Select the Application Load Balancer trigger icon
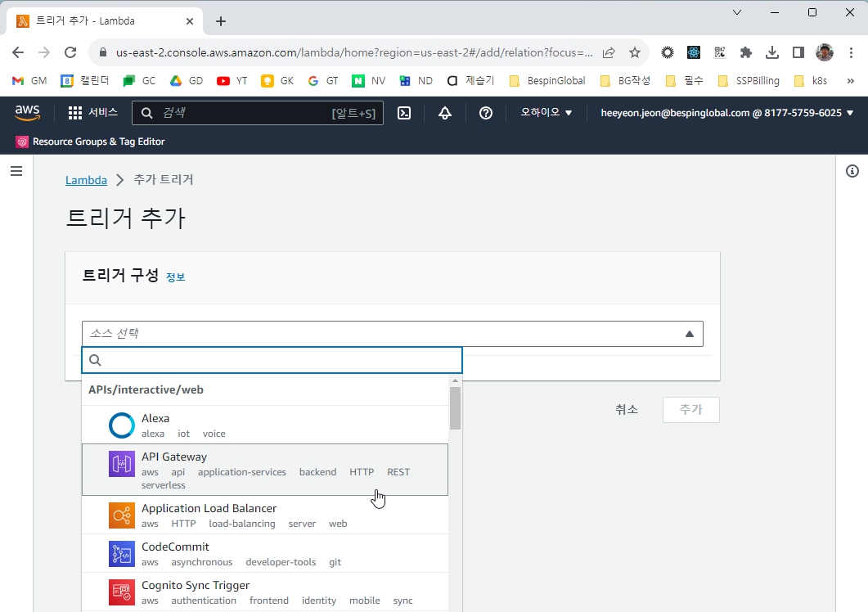868x612 pixels. coord(122,515)
